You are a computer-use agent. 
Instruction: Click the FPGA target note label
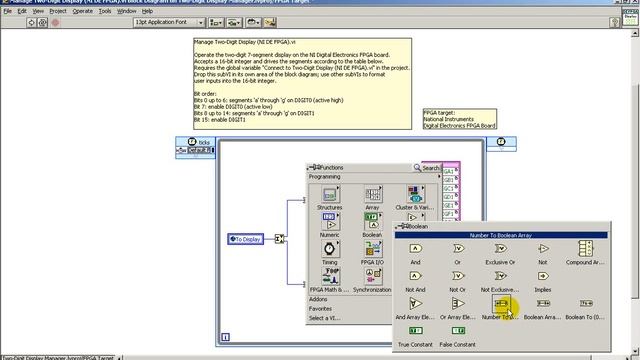pyautogui.click(x=460, y=119)
